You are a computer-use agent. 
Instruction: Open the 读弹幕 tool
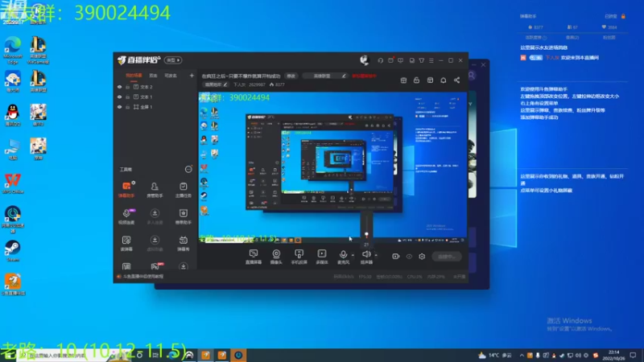click(x=126, y=243)
